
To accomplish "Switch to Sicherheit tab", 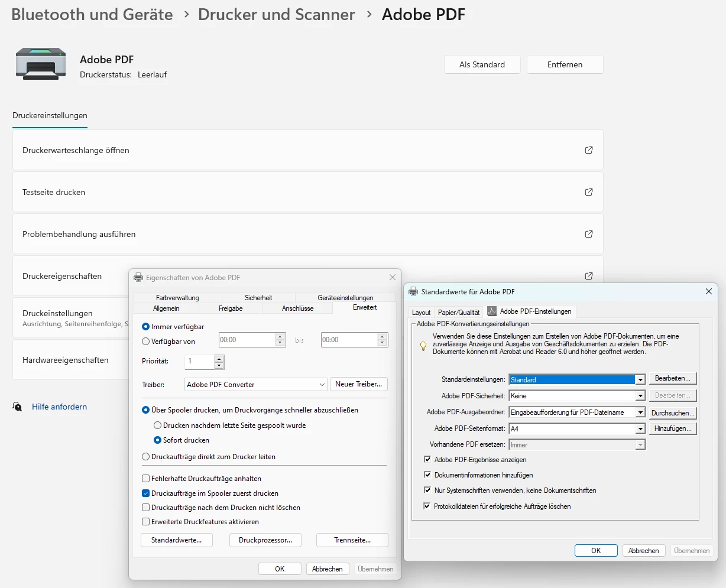I will (x=258, y=298).
